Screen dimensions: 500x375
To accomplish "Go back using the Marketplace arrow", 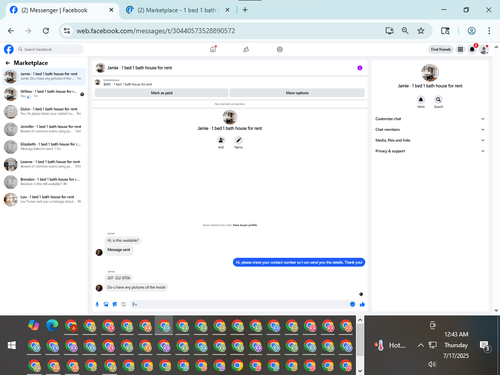I will pyautogui.click(x=7, y=63).
